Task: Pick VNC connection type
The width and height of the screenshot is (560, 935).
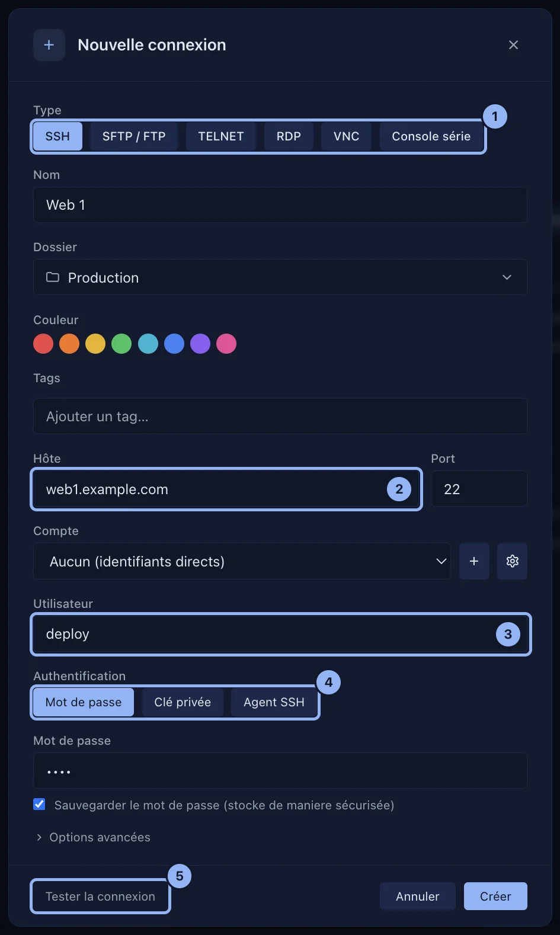Action: (x=347, y=136)
